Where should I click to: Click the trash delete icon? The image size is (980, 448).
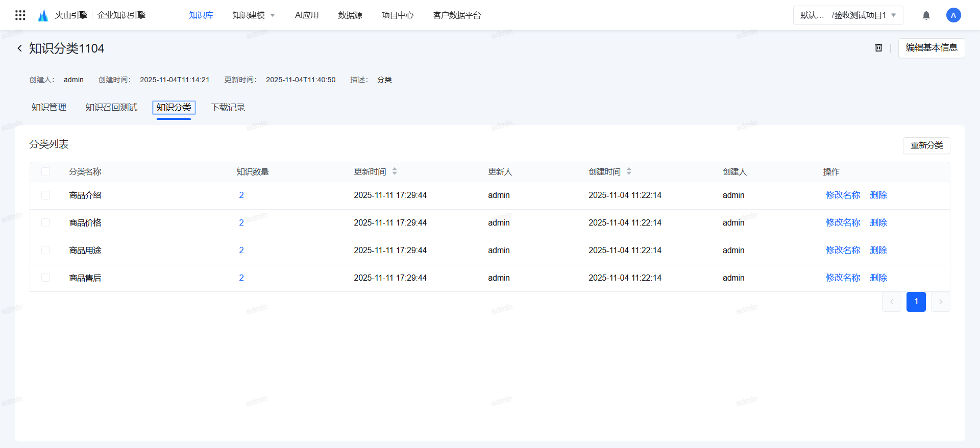(x=878, y=48)
